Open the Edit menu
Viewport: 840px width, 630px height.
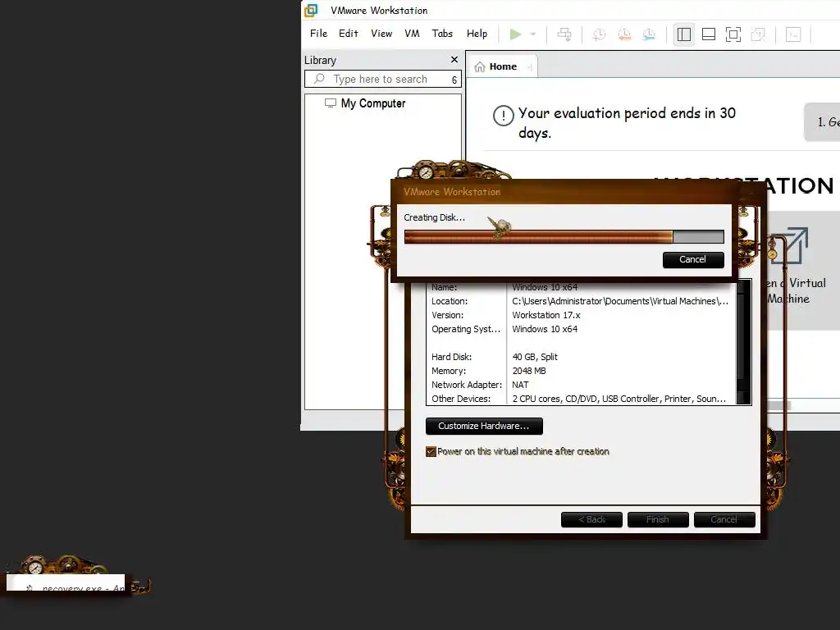(x=348, y=33)
